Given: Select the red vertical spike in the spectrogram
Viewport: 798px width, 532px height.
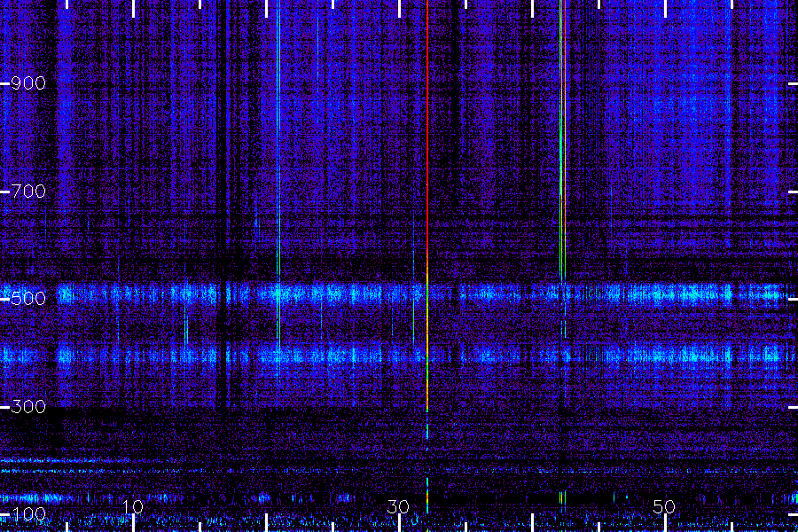Looking at the screenshot, I should pos(427,204).
